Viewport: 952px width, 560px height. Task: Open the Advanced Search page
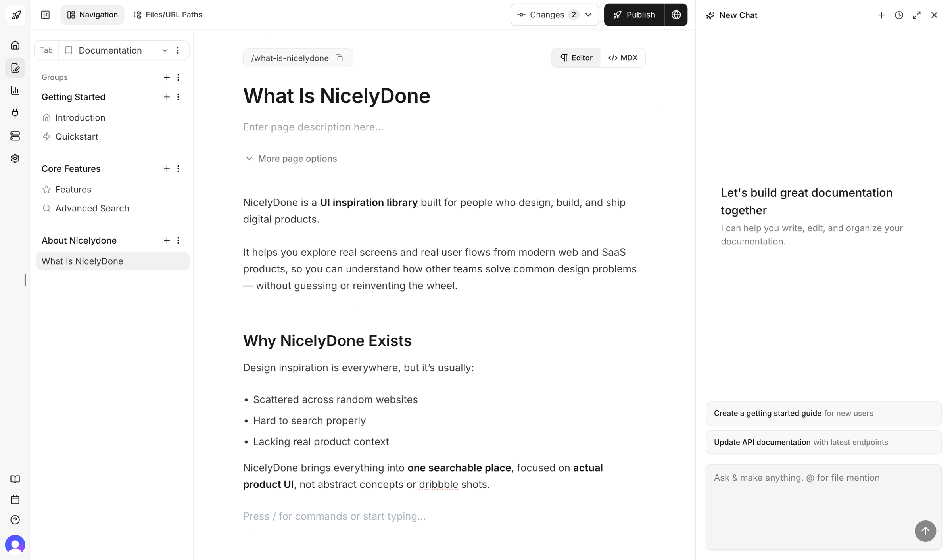113,208
